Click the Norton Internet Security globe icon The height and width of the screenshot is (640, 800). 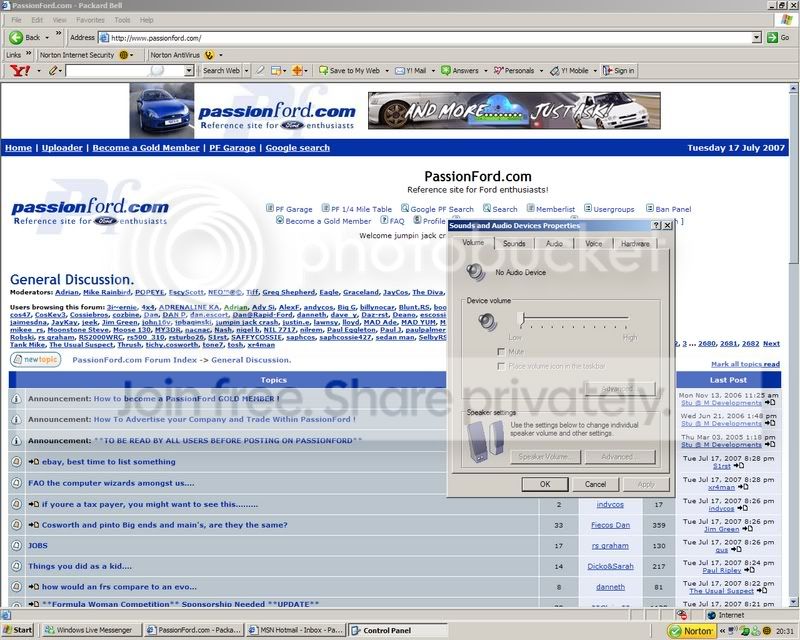(x=123, y=55)
